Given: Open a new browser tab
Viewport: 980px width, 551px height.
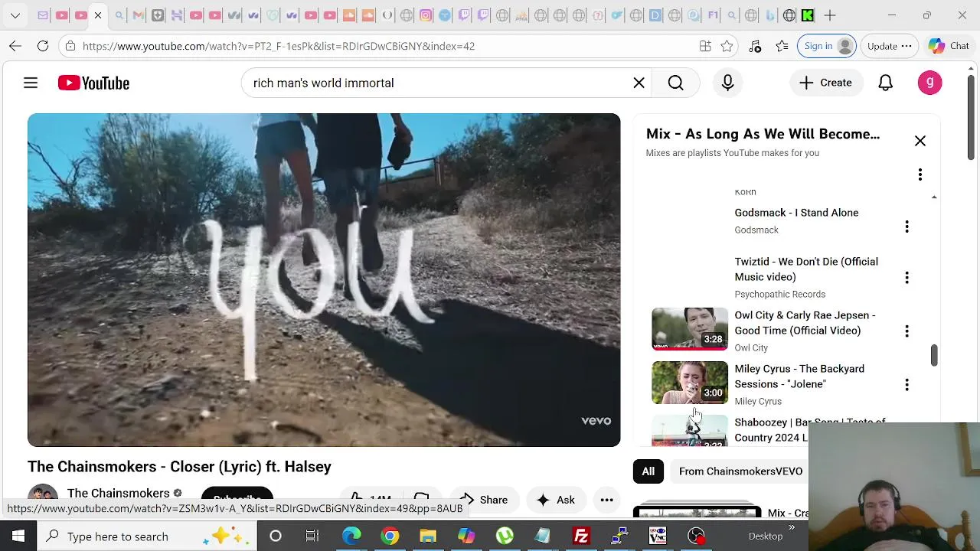Looking at the screenshot, I should pos(830,15).
